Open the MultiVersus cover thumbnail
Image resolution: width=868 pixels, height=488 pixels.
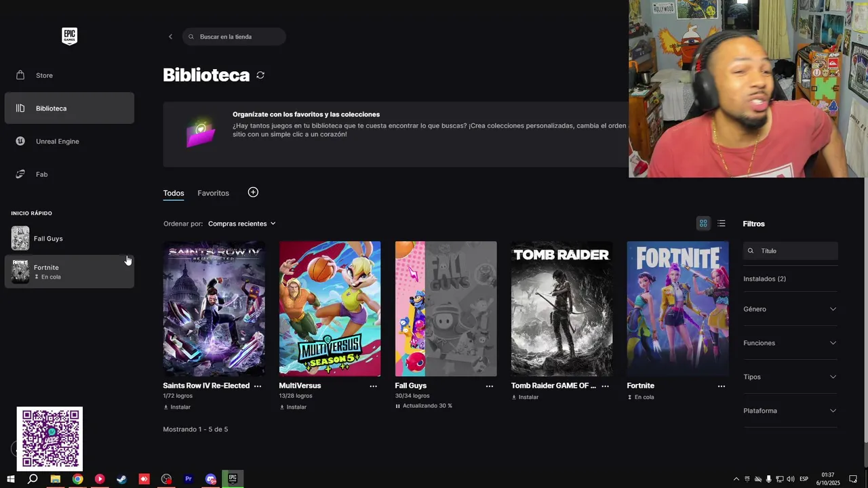click(330, 308)
